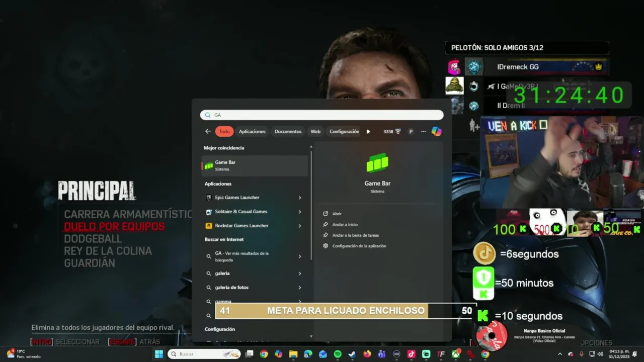The height and width of the screenshot is (362, 644).
Task: Click the large Game Bar icon in preview pane
Action: [x=377, y=163]
